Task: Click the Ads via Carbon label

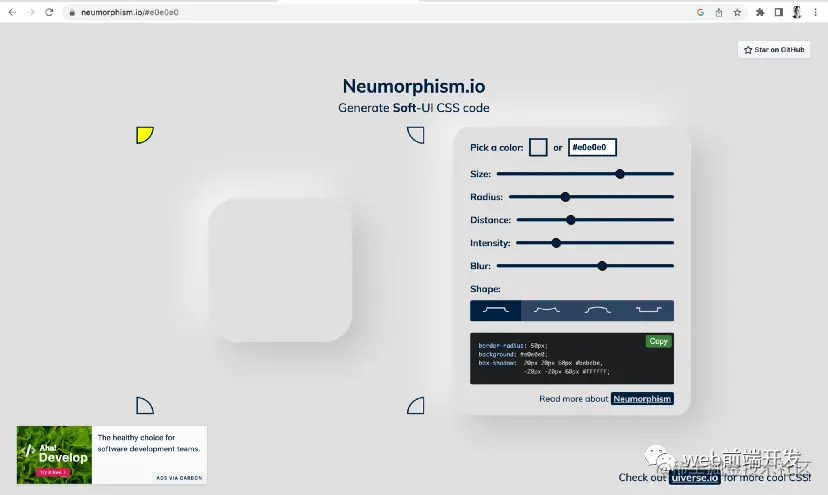Action: (x=179, y=478)
